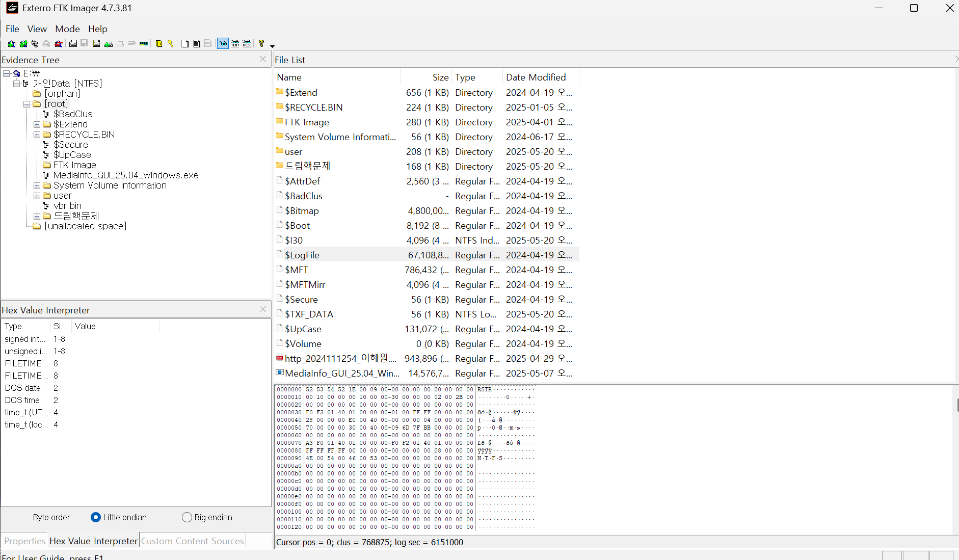Expand the user folder tree node
The image size is (959, 560).
[x=37, y=196]
